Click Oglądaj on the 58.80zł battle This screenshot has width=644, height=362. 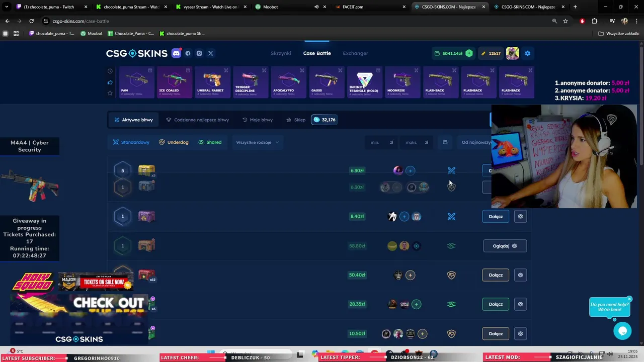coord(505,246)
